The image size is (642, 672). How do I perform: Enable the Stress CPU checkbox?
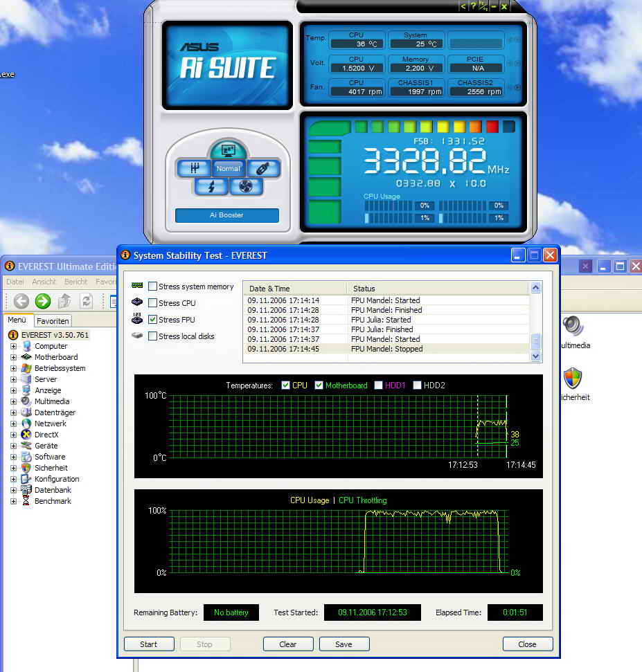point(152,302)
